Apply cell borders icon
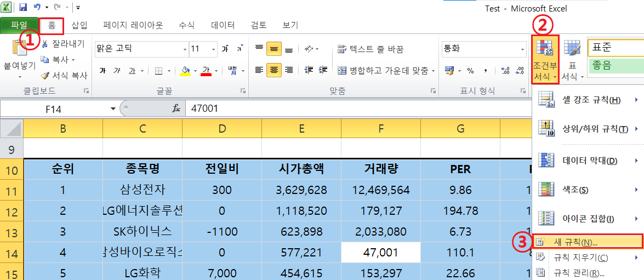644x280 pixels. 159,71
